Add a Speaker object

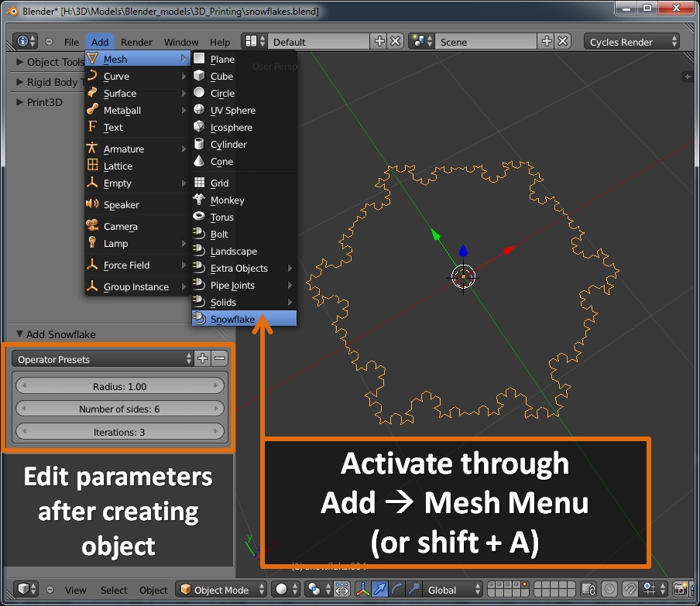coord(137,204)
